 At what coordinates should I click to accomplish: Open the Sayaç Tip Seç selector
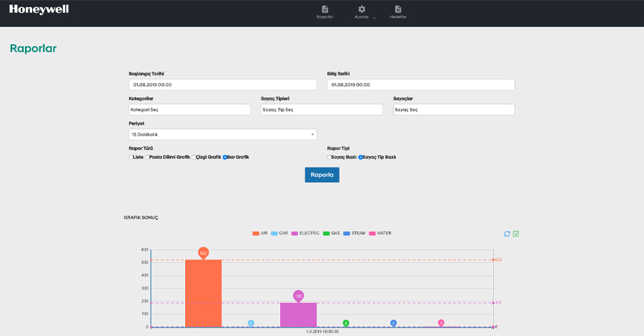[x=322, y=109]
